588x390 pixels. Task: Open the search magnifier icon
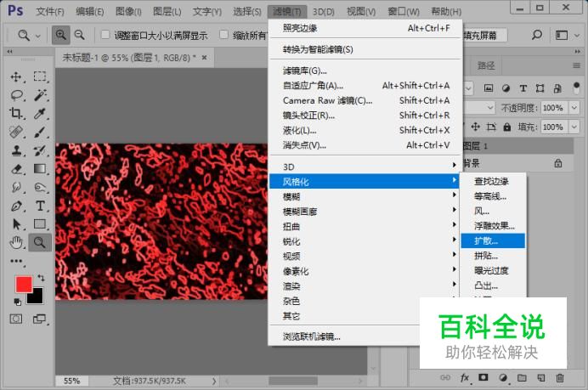click(537, 35)
